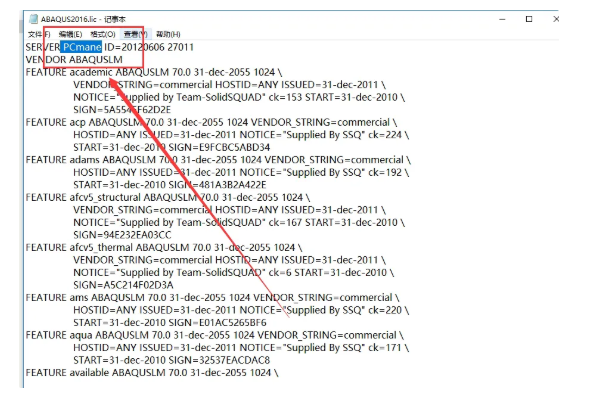This screenshot has width=609, height=405.
Task: Click the feature name afcv5_structural
Action: [104, 197]
